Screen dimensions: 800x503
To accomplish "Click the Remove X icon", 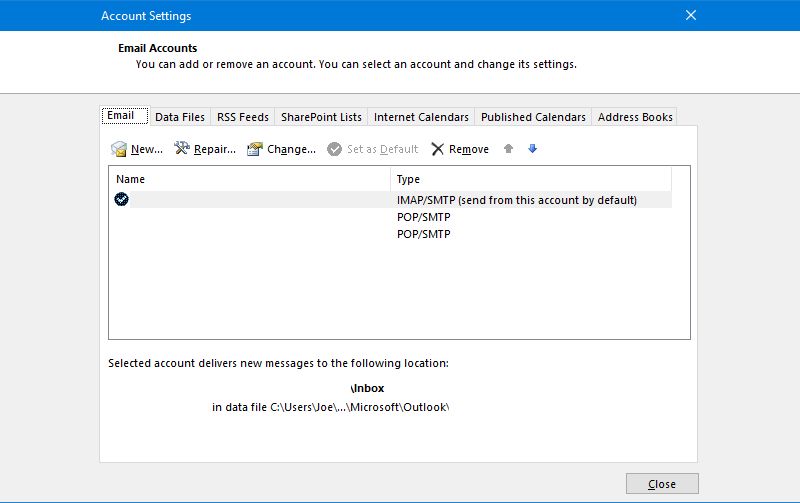I will [438, 149].
